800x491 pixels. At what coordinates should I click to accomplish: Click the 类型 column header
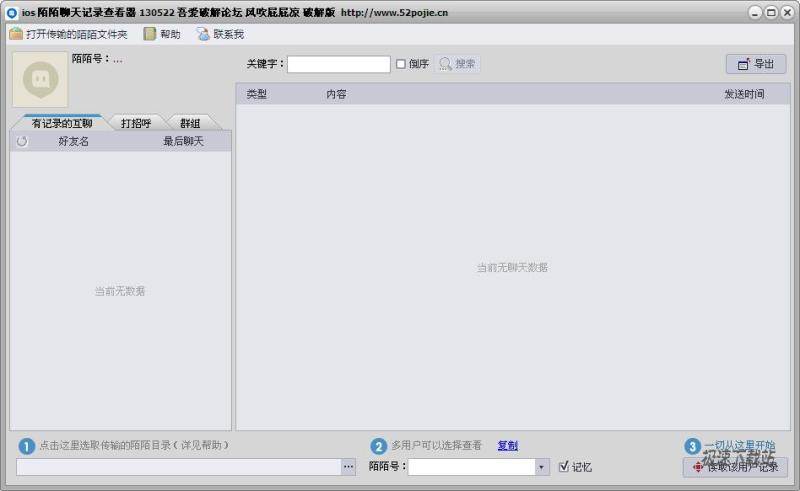[257, 94]
